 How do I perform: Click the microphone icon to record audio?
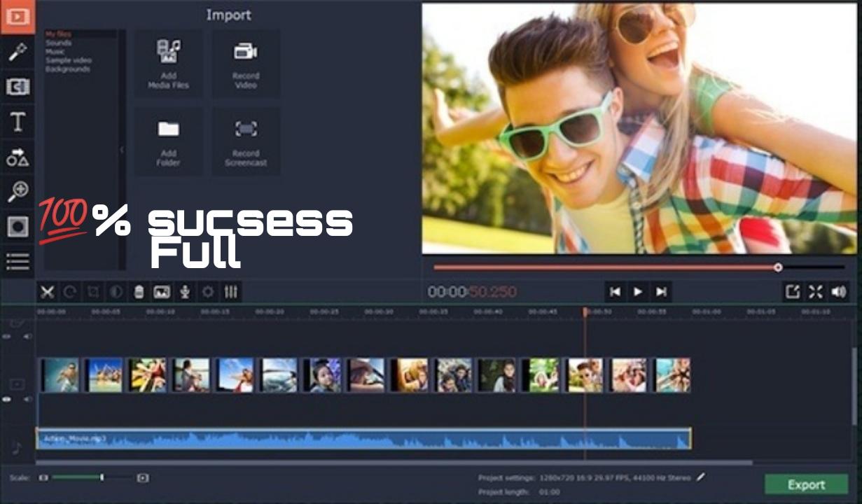click(x=184, y=292)
